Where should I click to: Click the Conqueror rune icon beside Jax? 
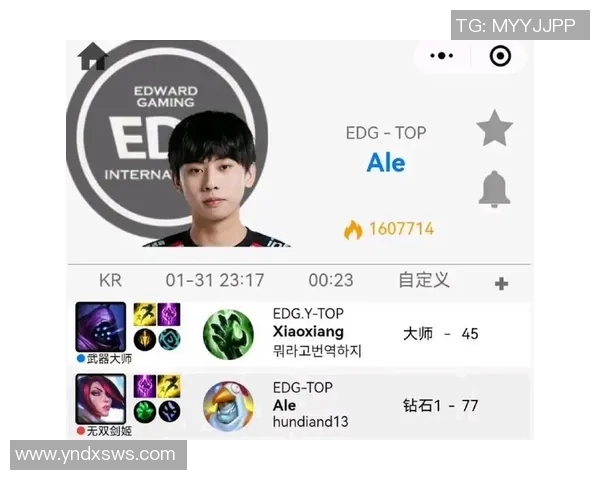tap(144, 339)
